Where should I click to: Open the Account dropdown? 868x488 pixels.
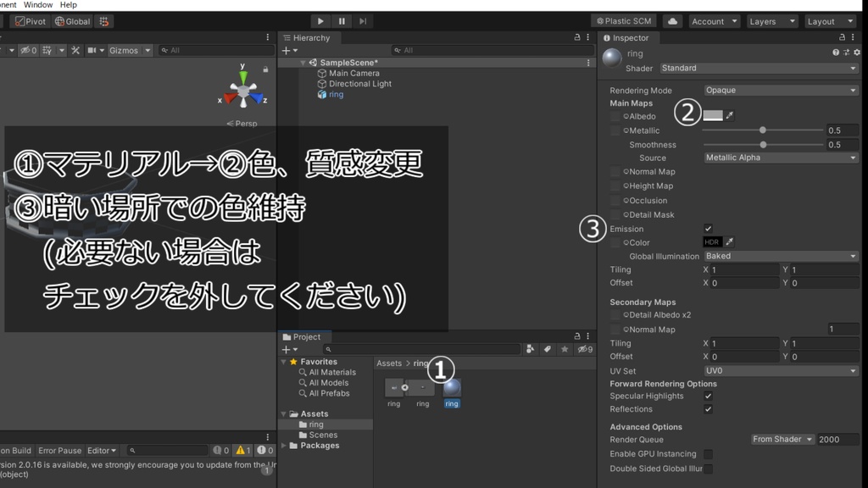pos(714,21)
